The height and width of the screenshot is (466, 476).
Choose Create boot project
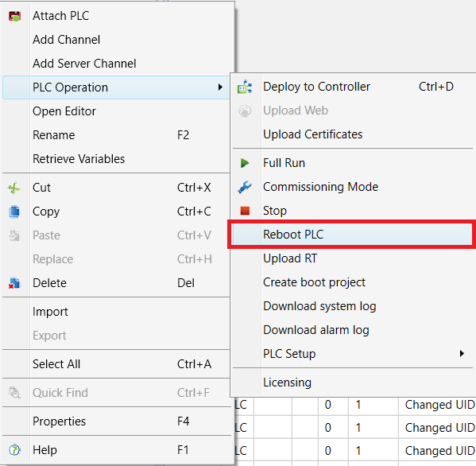coord(314,282)
